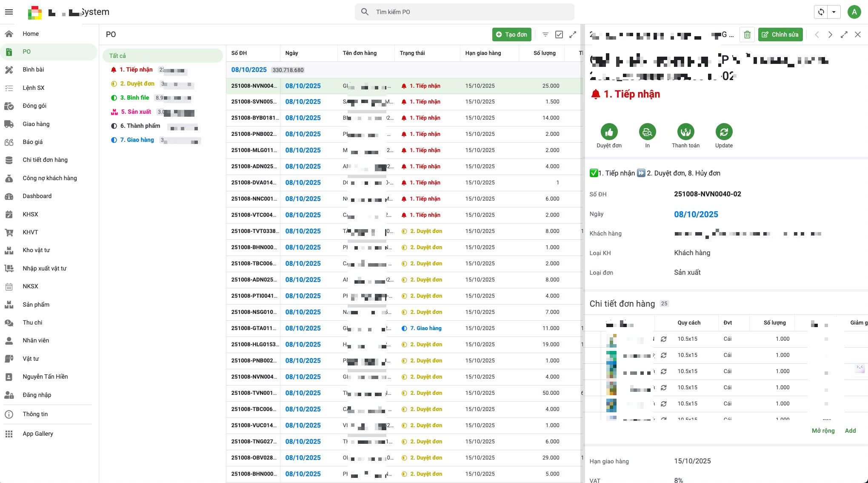Click the trash delete icon

(747, 34)
